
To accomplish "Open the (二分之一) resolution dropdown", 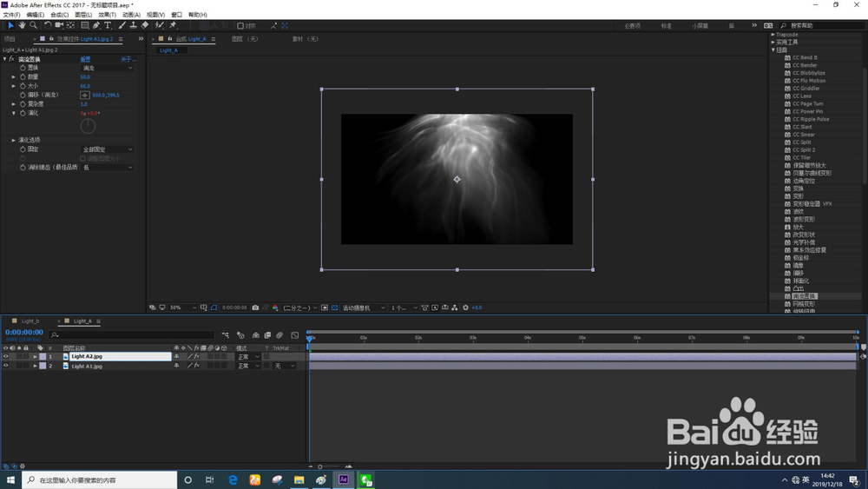I will pyautogui.click(x=300, y=307).
